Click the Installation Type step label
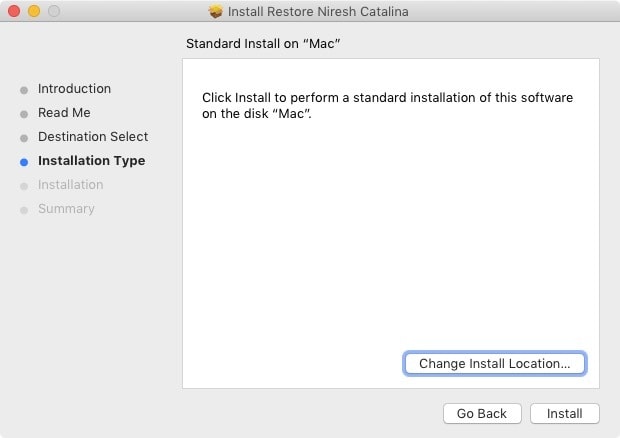 (x=91, y=161)
